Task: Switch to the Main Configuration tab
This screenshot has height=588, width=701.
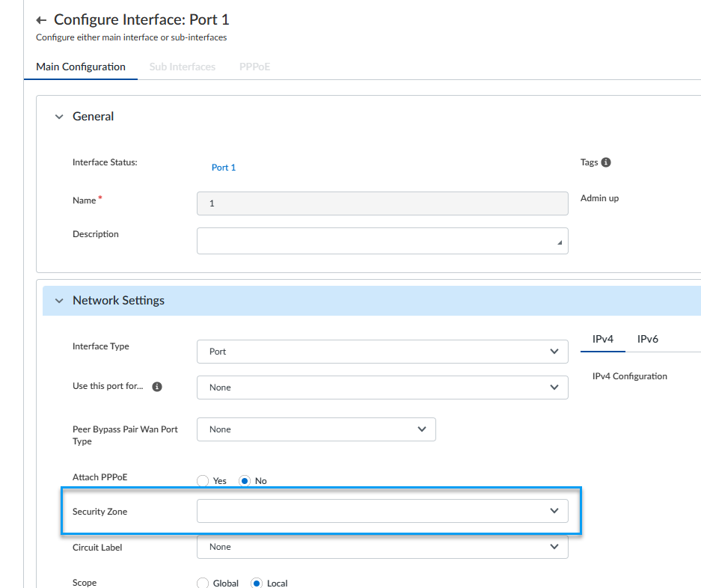Action: pyautogui.click(x=81, y=67)
